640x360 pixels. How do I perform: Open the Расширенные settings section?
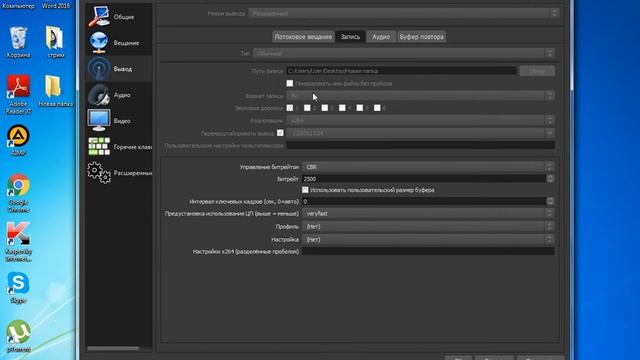(x=119, y=173)
